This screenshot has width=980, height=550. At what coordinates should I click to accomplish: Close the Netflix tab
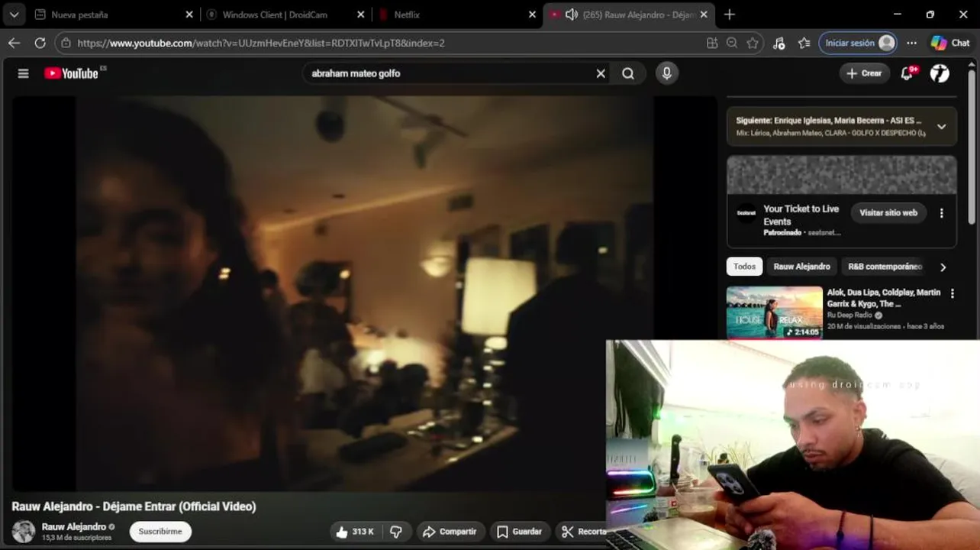coord(533,15)
